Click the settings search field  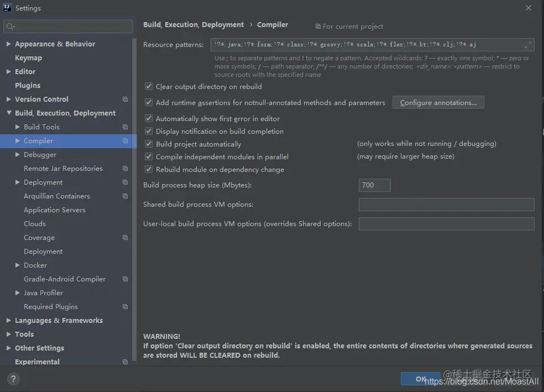coord(68,27)
